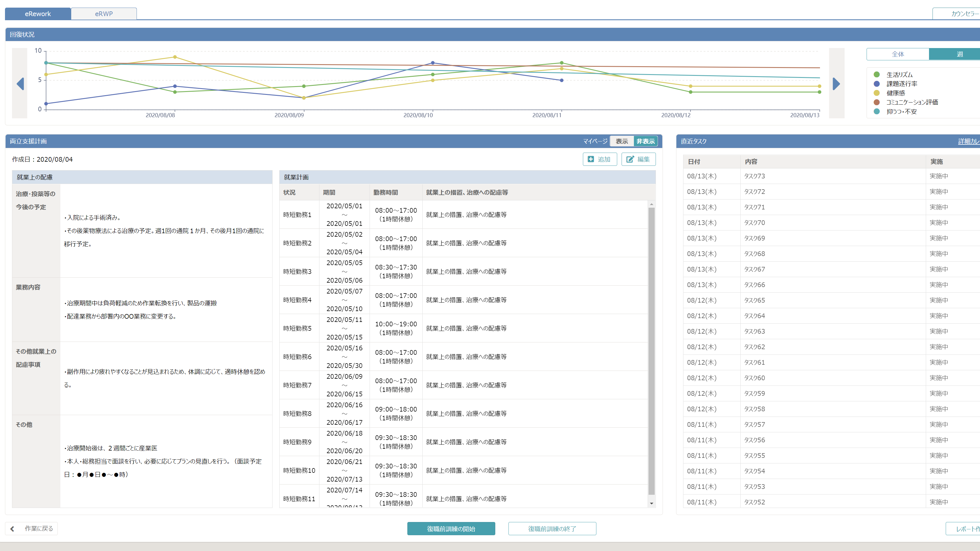This screenshot has width=980, height=551.
Task: Click scroll-down arrow of 就業計画 table
Action: pyautogui.click(x=651, y=504)
